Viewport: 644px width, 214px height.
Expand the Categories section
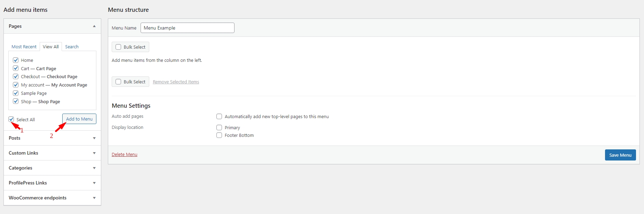(94, 168)
